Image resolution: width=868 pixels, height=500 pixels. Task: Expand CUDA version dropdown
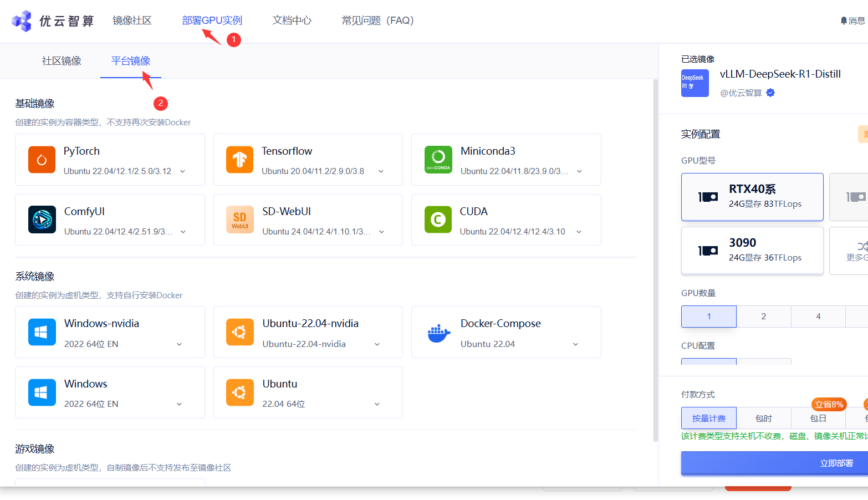tap(579, 232)
